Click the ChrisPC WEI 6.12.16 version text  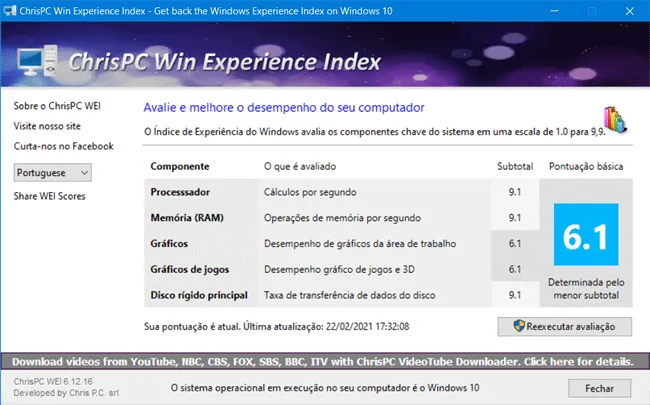point(53,381)
